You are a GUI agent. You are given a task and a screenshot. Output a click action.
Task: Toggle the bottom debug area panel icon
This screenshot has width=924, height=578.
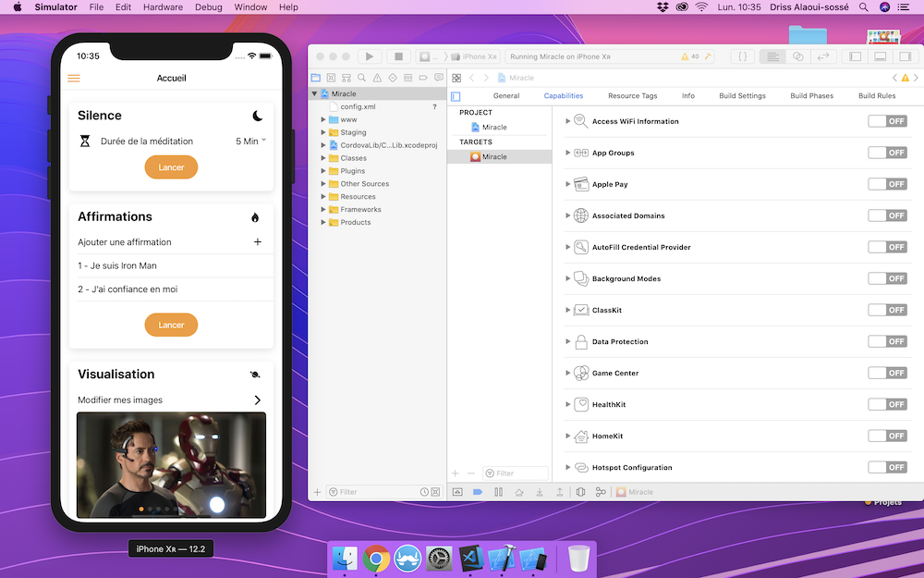point(881,56)
